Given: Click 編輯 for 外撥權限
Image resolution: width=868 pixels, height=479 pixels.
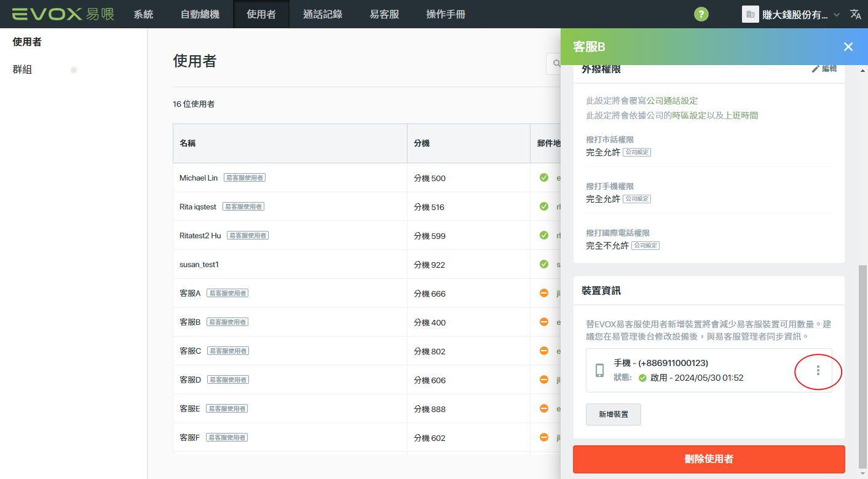Looking at the screenshot, I should 824,69.
